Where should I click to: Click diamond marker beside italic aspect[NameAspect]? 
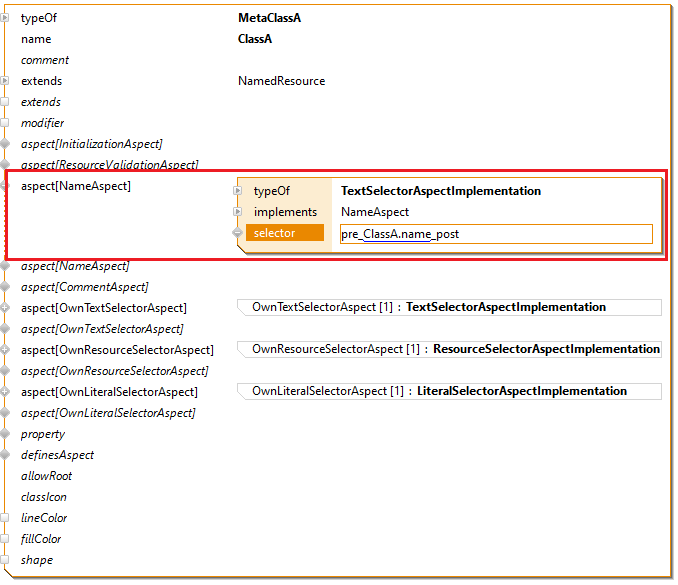coord(5,266)
